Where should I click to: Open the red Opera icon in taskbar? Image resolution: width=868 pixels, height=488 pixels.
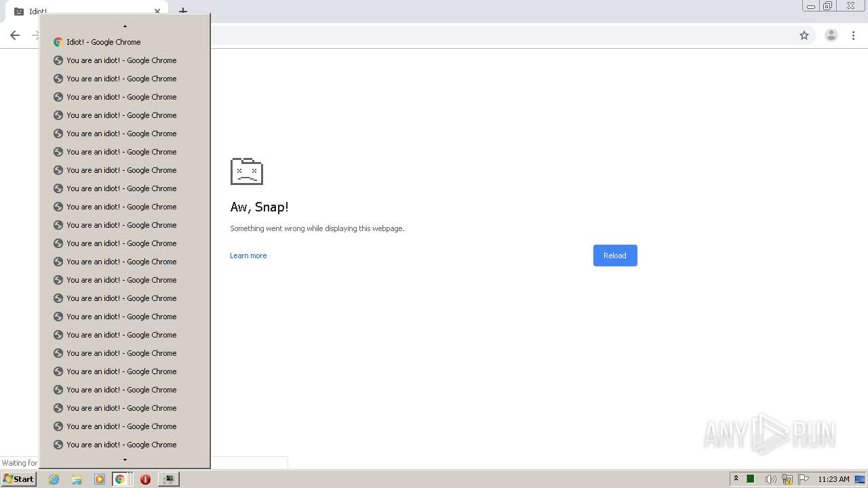(x=145, y=479)
